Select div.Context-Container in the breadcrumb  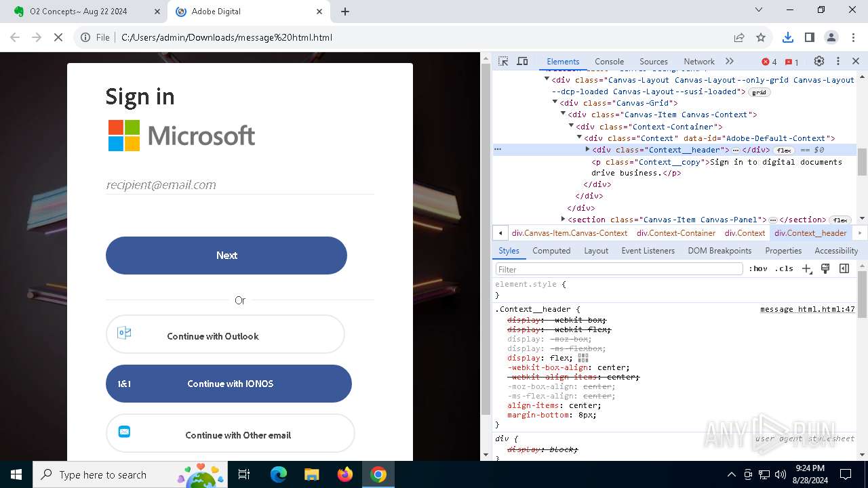(x=676, y=233)
